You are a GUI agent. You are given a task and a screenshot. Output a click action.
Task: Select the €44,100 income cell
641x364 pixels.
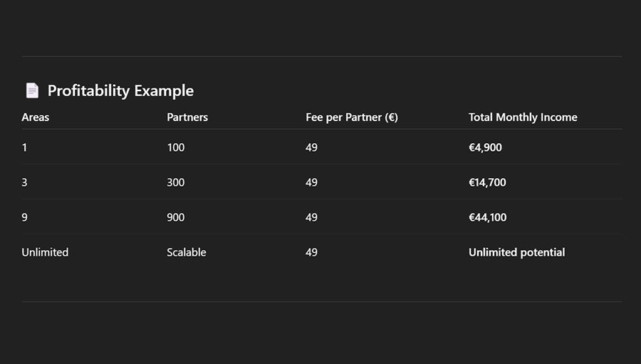(487, 217)
